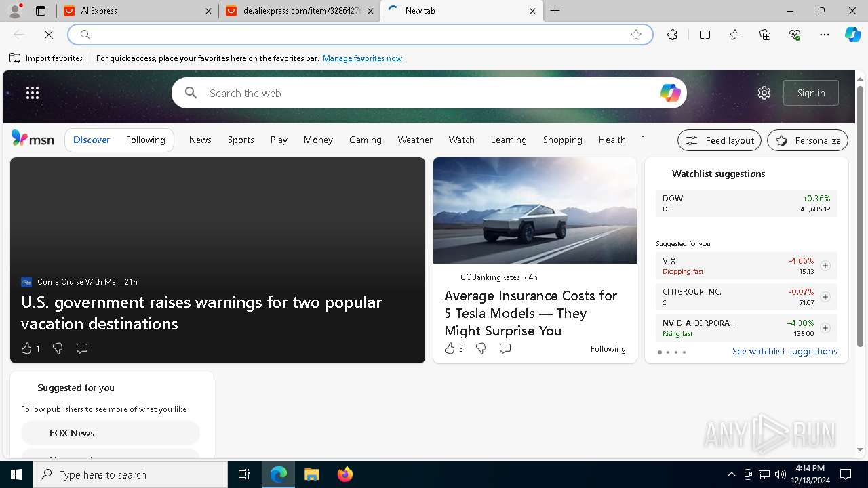Open the Learning category
Image resolution: width=868 pixels, height=488 pixels.
pos(509,140)
